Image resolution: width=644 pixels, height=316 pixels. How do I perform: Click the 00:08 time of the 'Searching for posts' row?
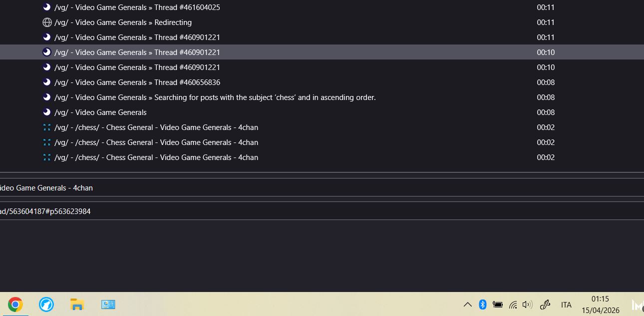[x=546, y=97]
